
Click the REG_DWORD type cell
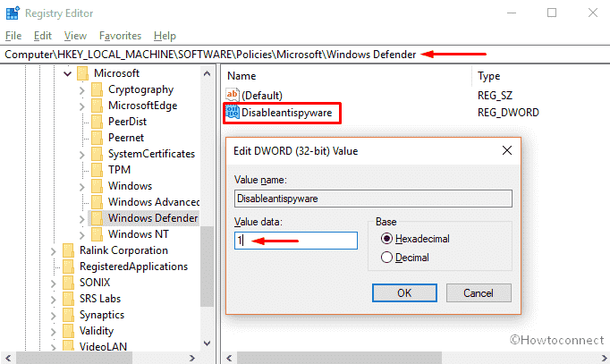click(508, 113)
